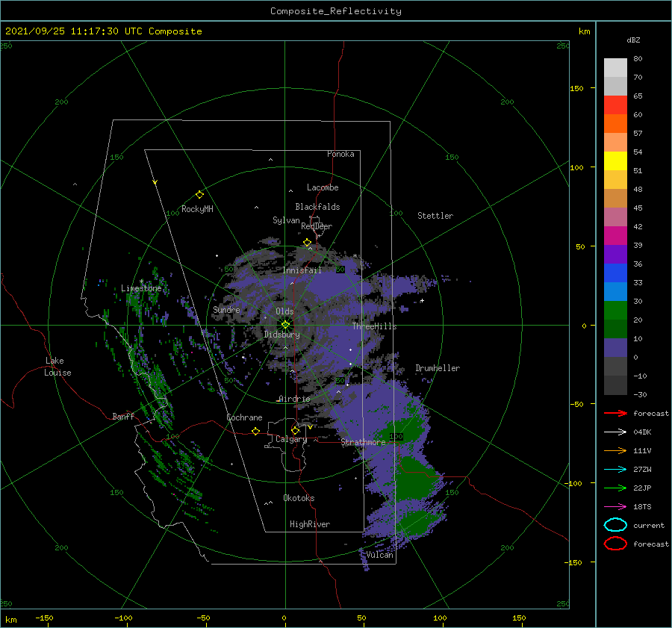The image size is (672, 628).
Task: Click the cyan current ellipse icon
Action: point(615,525)
